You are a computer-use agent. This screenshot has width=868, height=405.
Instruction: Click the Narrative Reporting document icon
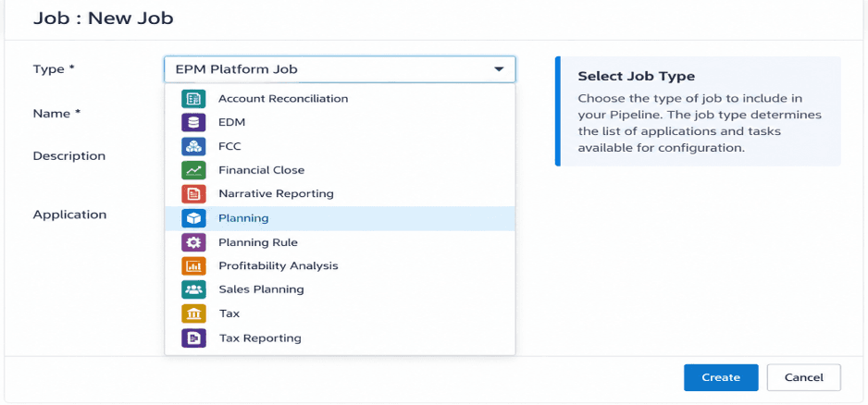click(x=193, y=194)
